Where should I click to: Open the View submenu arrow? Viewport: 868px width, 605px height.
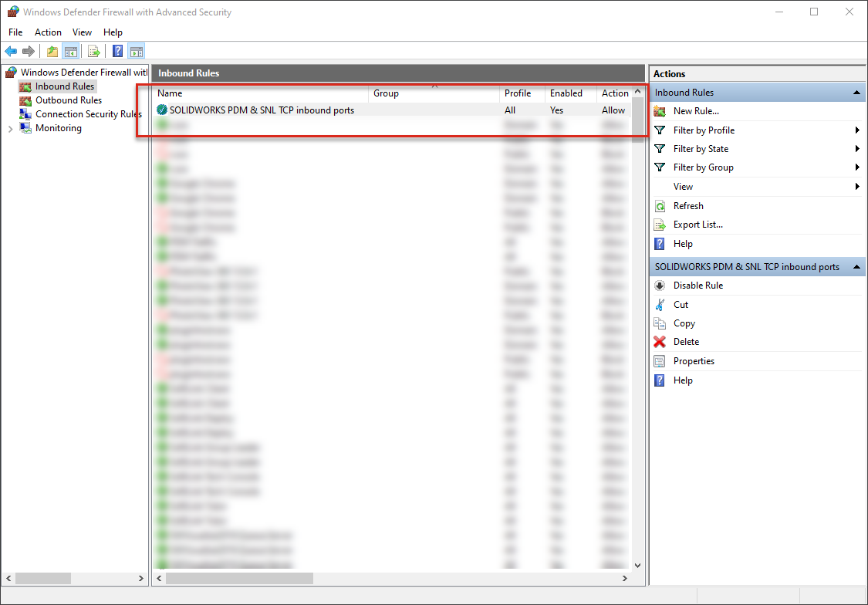pos(857,187)
